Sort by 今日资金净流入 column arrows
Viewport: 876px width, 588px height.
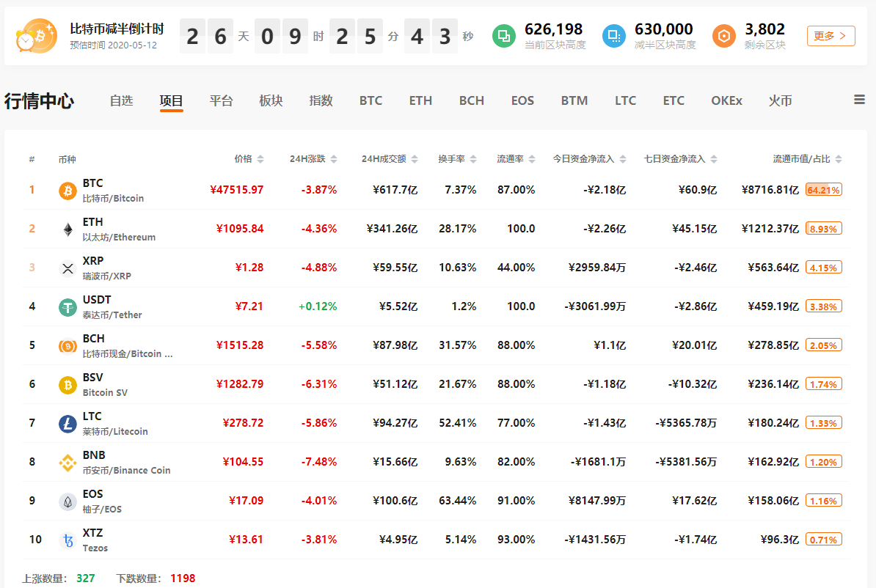pyautogui.click(x=623, y=159)
